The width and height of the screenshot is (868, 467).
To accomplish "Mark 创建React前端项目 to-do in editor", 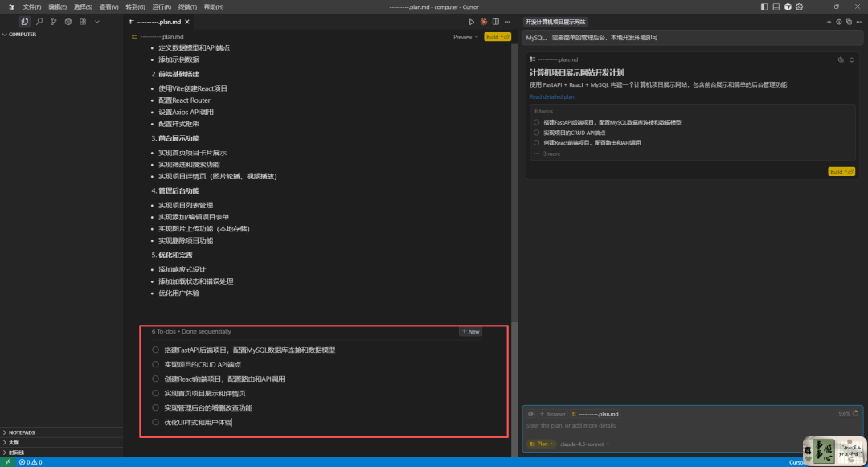I will pos(156,379).
